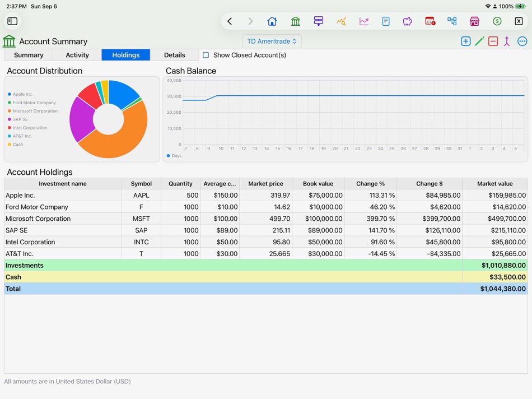
Task: Select the AT&T Inc. row name
Action: (x=20, y=254)
